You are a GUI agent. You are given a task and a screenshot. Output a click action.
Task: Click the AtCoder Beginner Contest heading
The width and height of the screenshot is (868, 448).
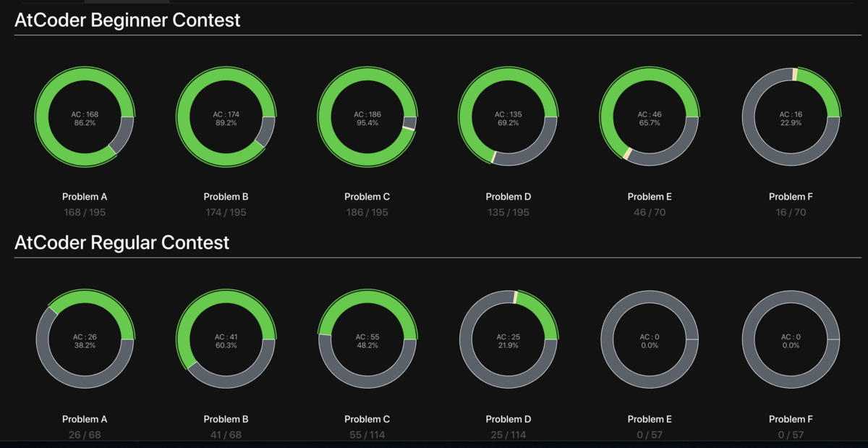pyautogui.click(x=127, y=20)
